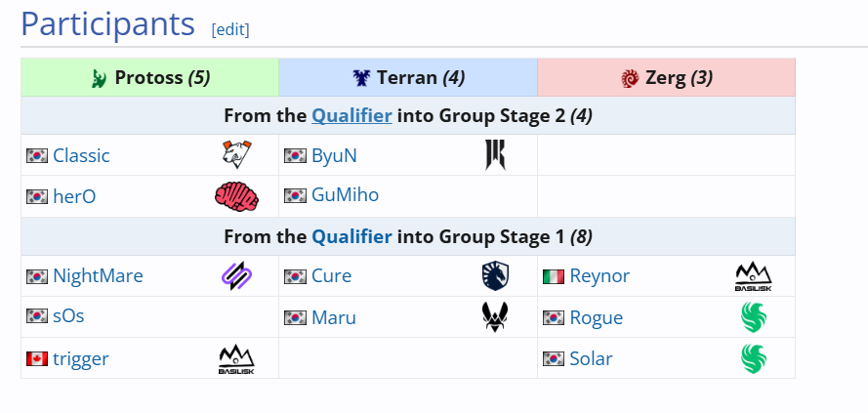This screenshot has height=413, width=868.
Task: Click the Basilisk logo beside trigger
Action: (237, 358)
